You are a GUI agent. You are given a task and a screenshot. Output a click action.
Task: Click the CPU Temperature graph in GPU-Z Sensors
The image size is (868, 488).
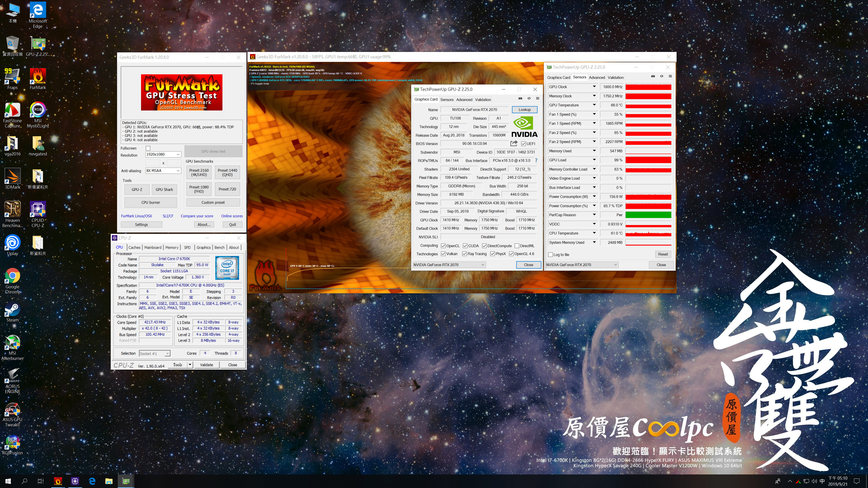[x=648, y=233]
